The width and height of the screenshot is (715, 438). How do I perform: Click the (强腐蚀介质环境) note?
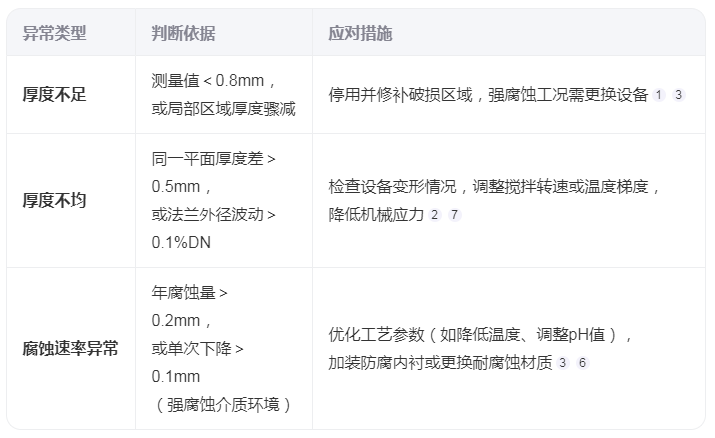(x=223, y=405)
